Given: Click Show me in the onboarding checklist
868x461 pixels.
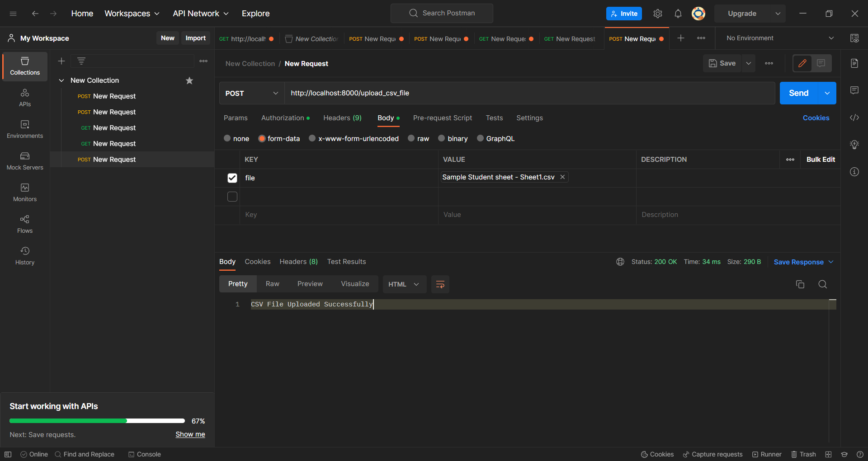Looking at the screenshot, I should coord(190,434).
